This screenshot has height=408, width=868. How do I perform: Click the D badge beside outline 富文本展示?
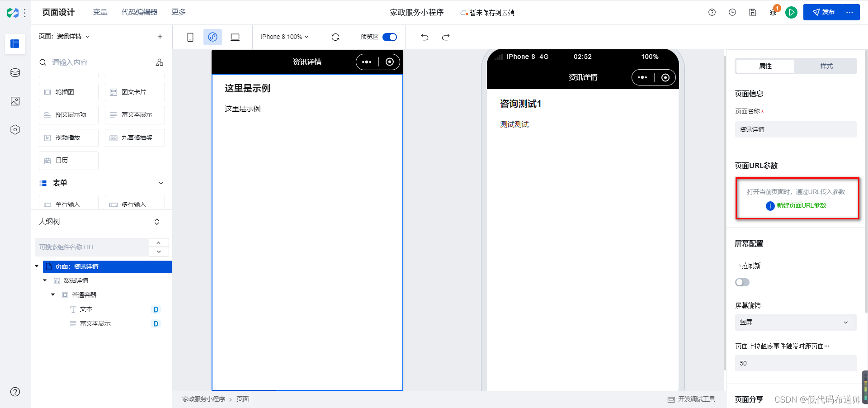[x=156, y=323]
